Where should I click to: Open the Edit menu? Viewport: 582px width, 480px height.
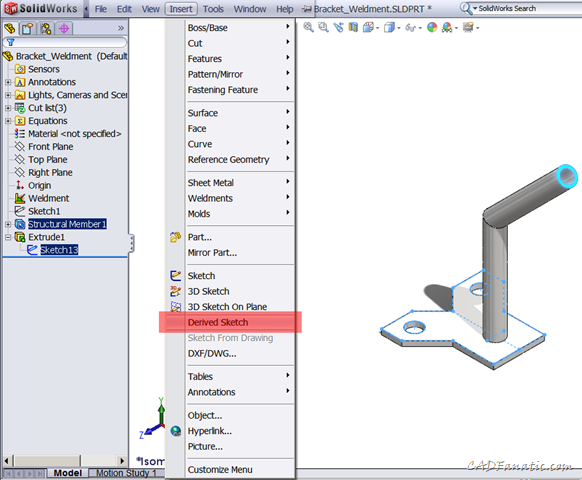(x=124, y=9)
